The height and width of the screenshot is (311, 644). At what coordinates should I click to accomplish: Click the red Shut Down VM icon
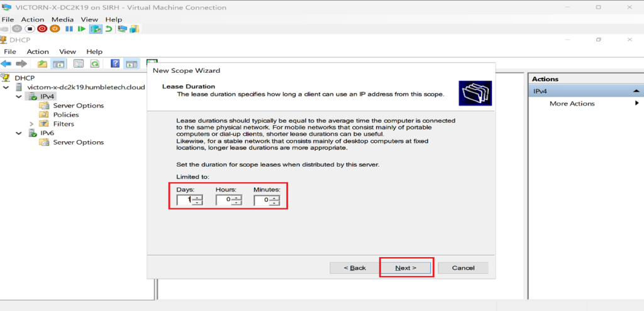(x=42, y=29)
